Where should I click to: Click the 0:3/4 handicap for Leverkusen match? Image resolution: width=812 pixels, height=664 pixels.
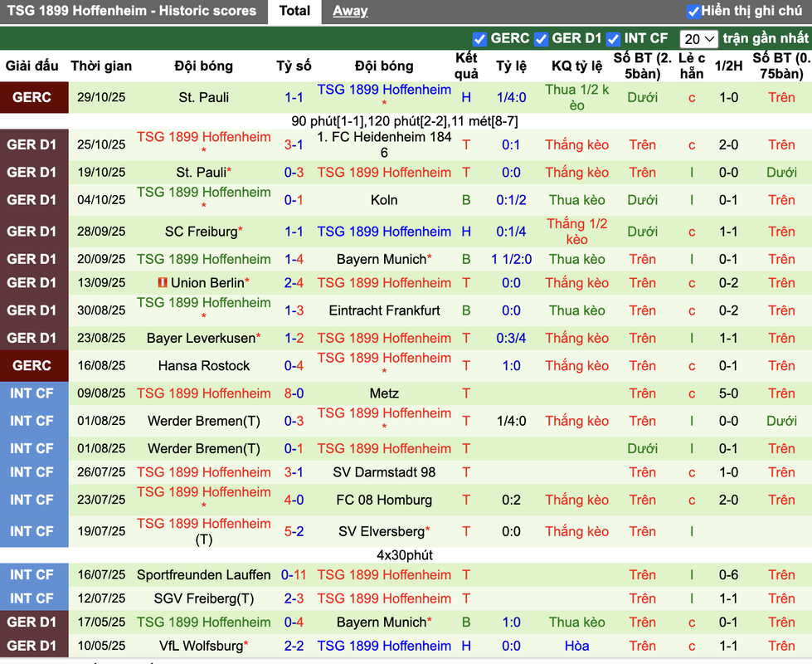click(x=511, y=338)
